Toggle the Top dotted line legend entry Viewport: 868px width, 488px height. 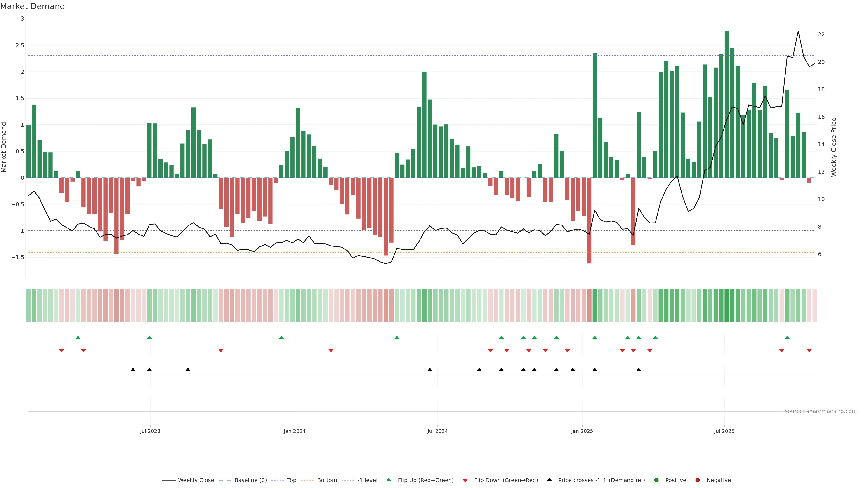pos(291,480)
